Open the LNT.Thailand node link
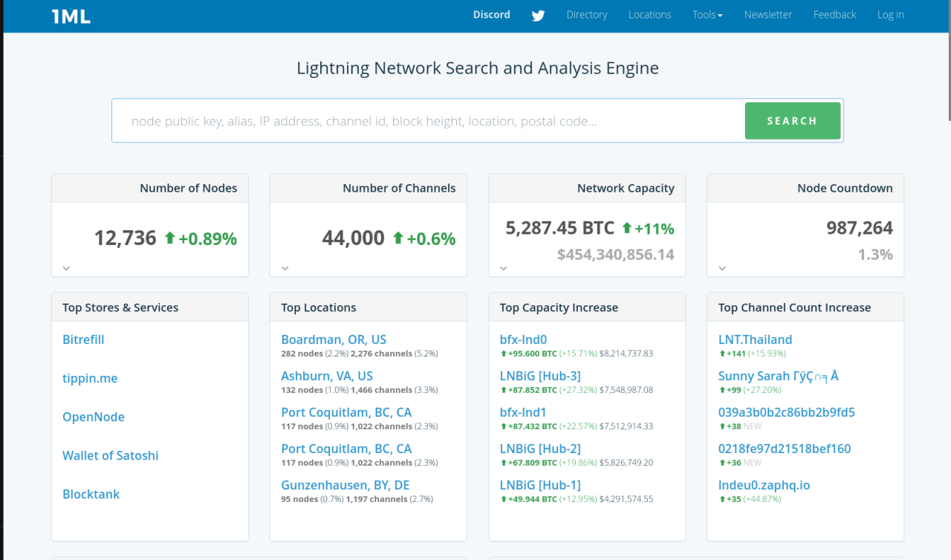This screenshot has height=560, width=951. pos(755,339)
